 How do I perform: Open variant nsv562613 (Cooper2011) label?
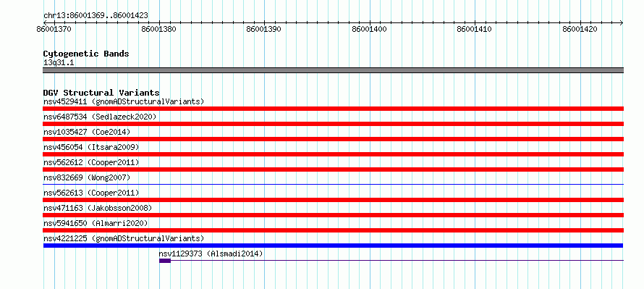pyautogui.click(x=91, y=193)
